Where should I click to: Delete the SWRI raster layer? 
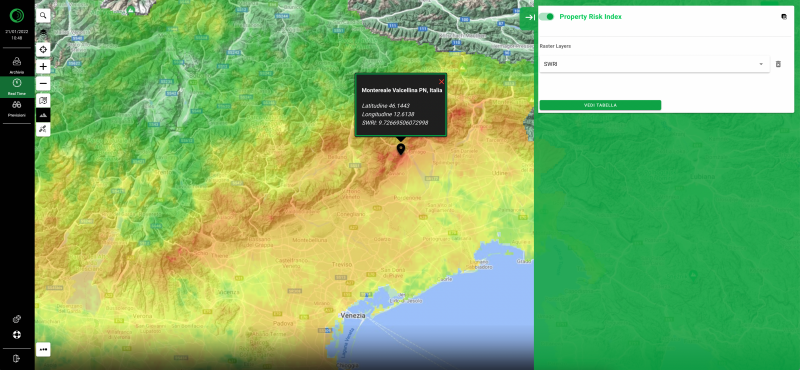point(778,64)
